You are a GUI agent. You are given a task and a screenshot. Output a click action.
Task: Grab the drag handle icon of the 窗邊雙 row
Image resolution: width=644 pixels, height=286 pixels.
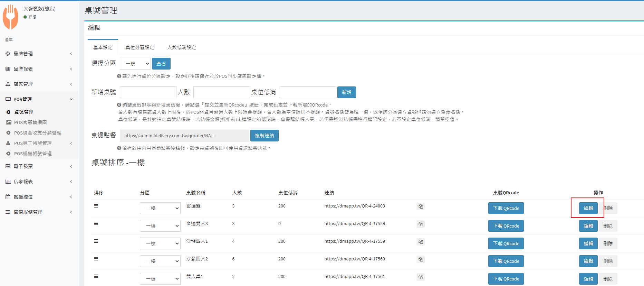96,206
